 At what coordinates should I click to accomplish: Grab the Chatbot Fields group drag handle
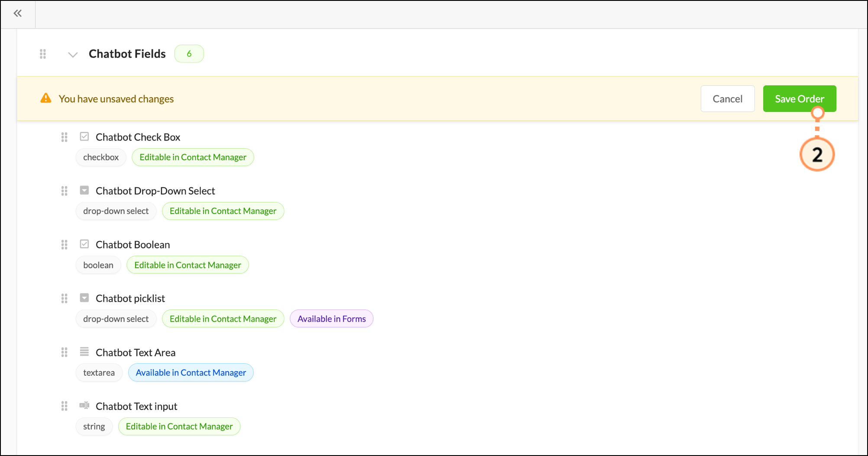point(43,54)
